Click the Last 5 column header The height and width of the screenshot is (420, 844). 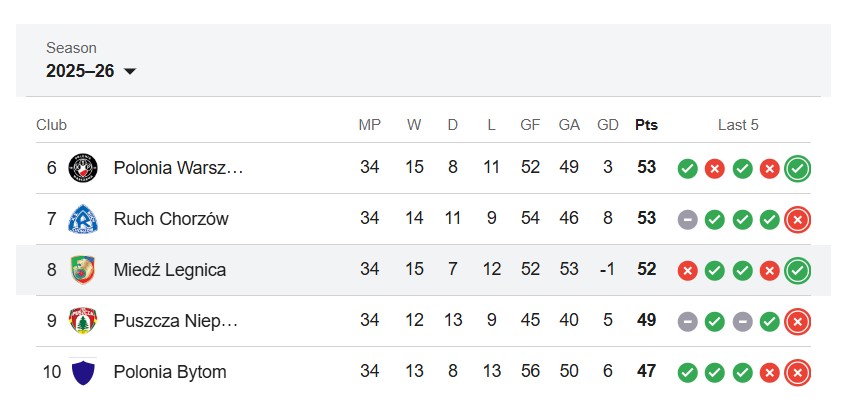[x=738, y=125]
